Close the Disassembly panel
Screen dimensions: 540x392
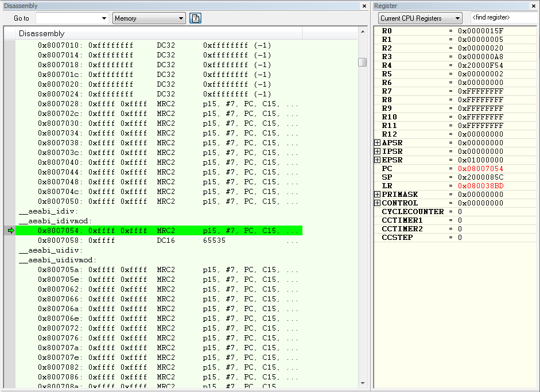pyautogui.click(x=364, y=6)
